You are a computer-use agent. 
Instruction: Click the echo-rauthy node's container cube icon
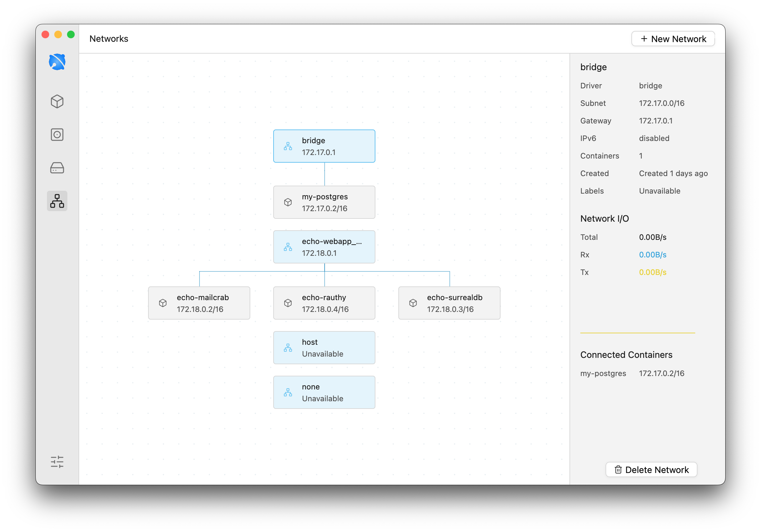[288, 303]
